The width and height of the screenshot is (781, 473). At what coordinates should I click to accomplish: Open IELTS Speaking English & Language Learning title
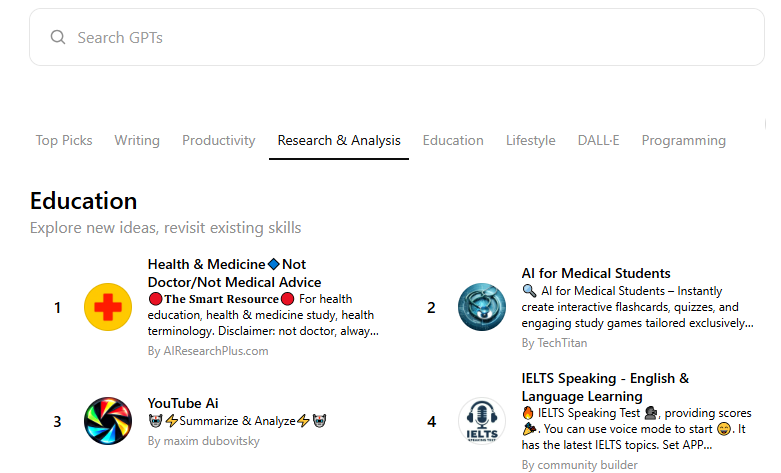point(605,387)
